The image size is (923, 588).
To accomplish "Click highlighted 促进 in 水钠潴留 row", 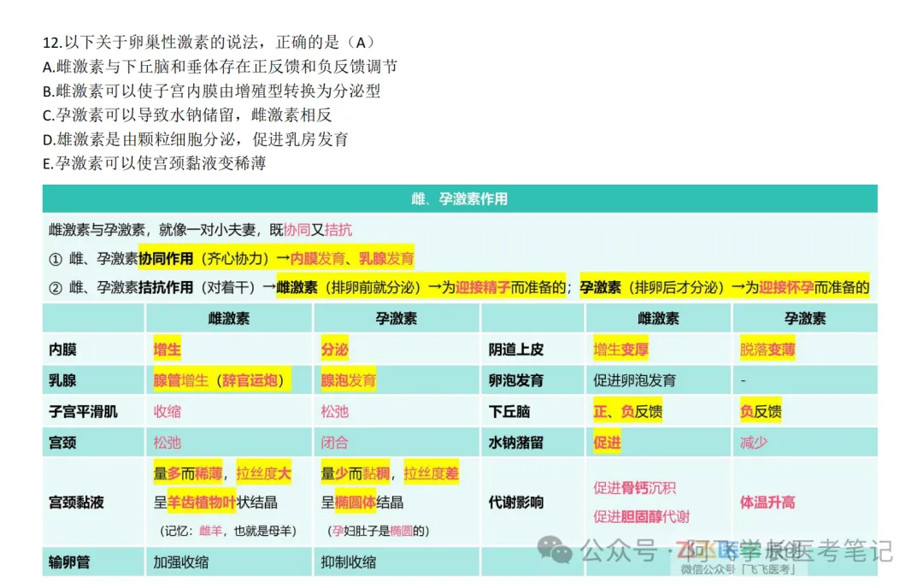I will (607, 443).
